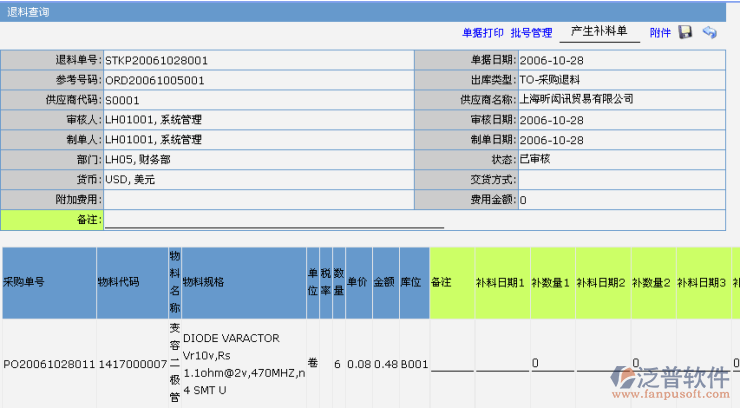Image resolution: width=740 pixels, height=410 pixels.
Task: Click the 补数量1 field showing 0
Action: pos(553,363)
